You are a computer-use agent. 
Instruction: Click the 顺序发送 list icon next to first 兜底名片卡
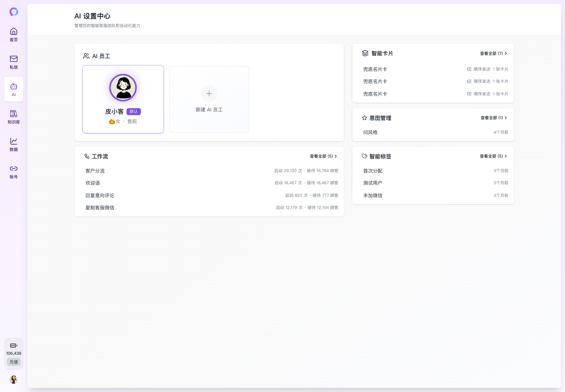(x=469, y=69)
